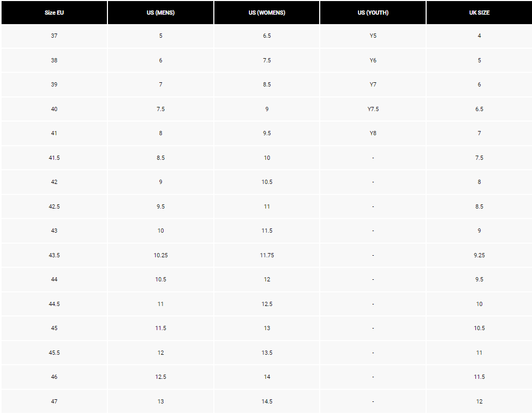
Task: Click the US (WOMENS) header cell
Action: (267, 13)
